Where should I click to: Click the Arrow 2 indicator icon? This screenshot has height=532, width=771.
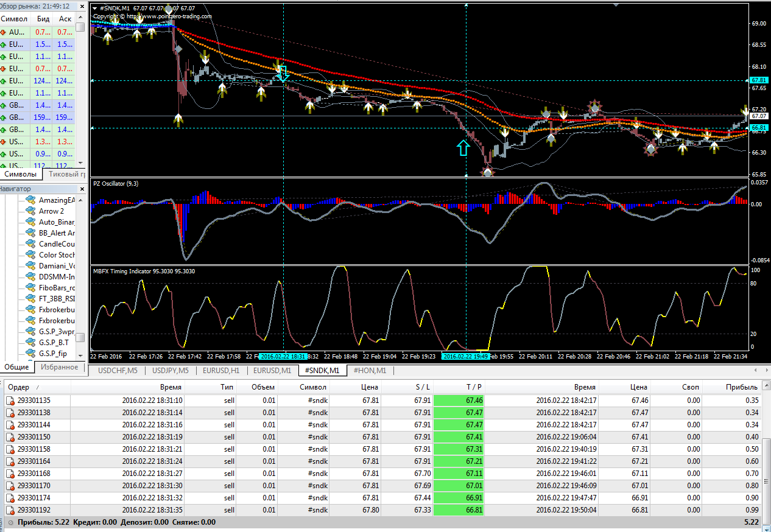30,211
